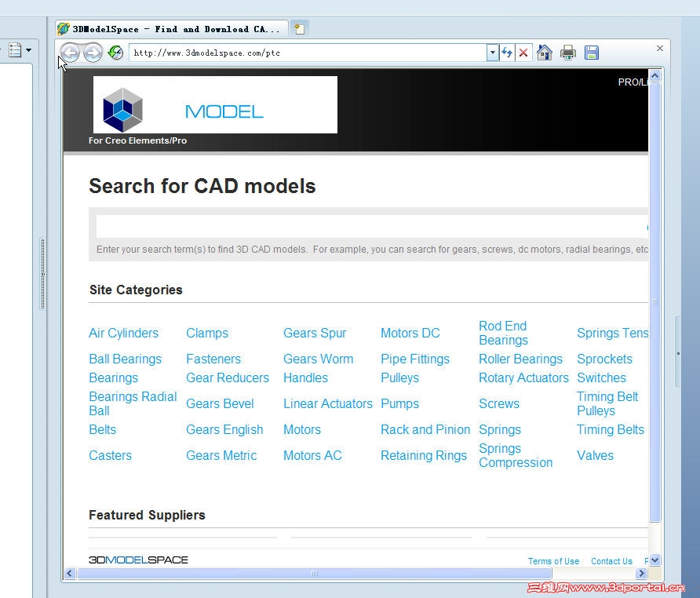700x598 pixels.
Task: Open Casters category
Action: (111, 455)
